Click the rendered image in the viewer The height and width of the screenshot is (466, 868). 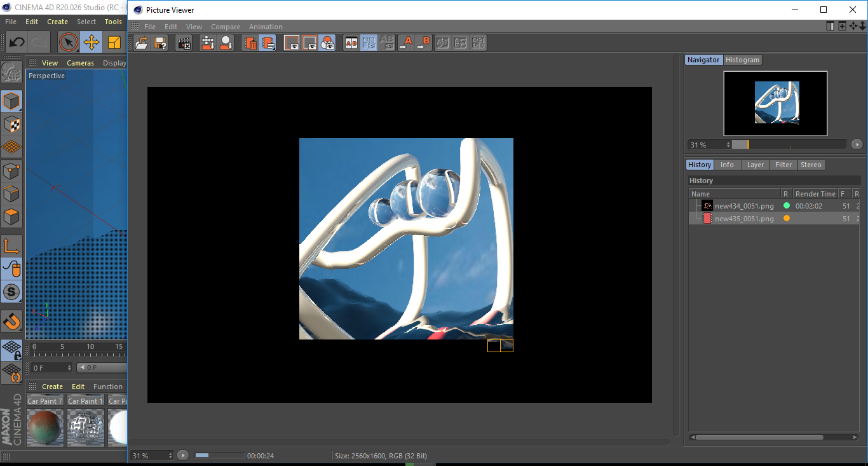(406, 238)
